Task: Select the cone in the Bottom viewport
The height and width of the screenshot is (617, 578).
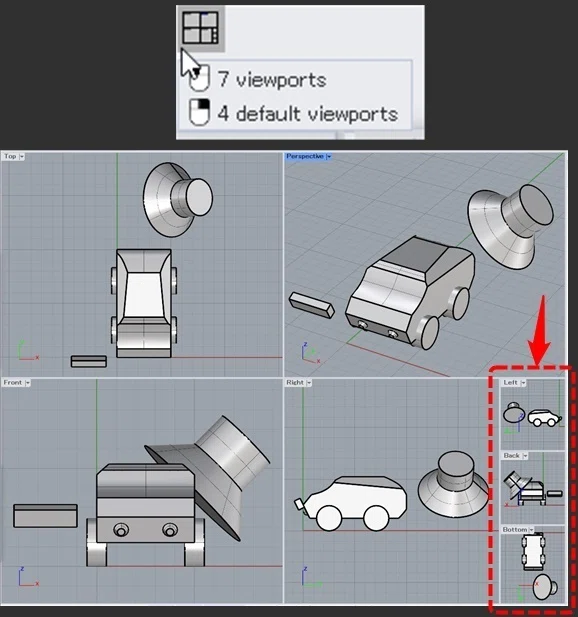Action: 545,587
